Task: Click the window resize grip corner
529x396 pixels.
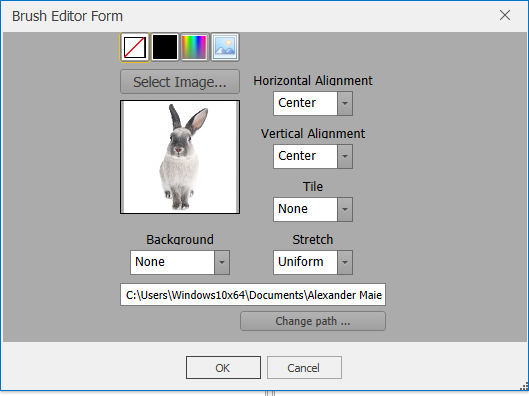Action: coord(524,386)
